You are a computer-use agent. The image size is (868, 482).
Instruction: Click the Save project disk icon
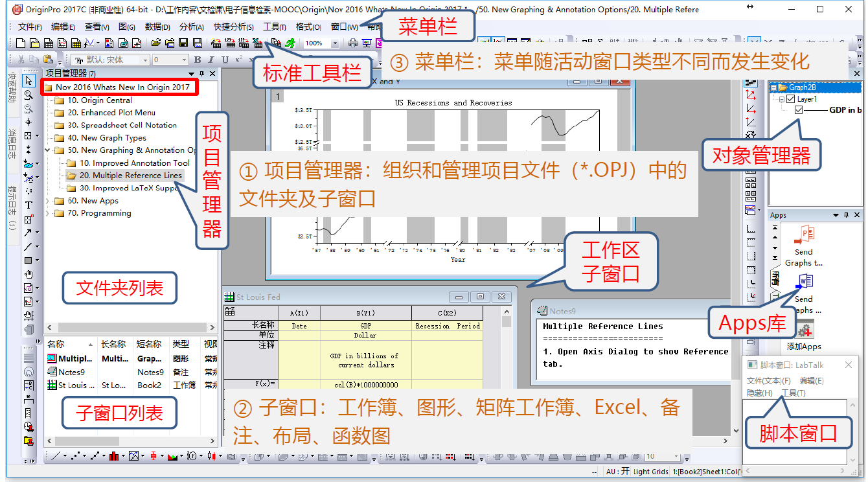tap(183, 43)
